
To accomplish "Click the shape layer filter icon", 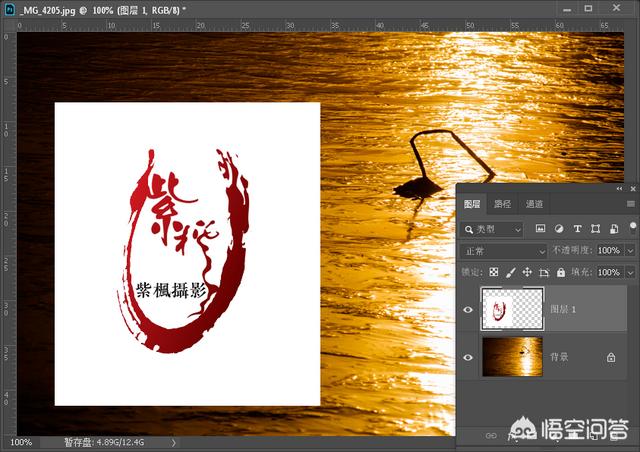I will coord(596,229).
